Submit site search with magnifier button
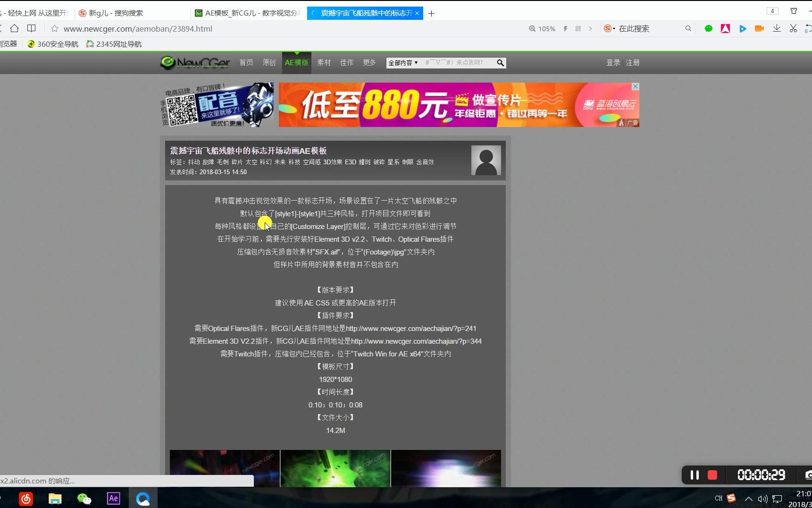Image resolution: width=812 pixels, height=508 pixels. coord(501,63)
